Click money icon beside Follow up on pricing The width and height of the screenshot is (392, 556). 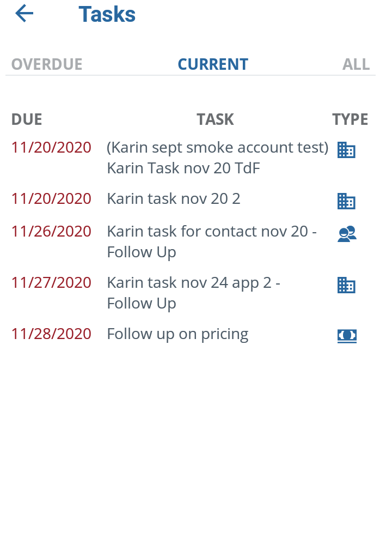[347, 336]
